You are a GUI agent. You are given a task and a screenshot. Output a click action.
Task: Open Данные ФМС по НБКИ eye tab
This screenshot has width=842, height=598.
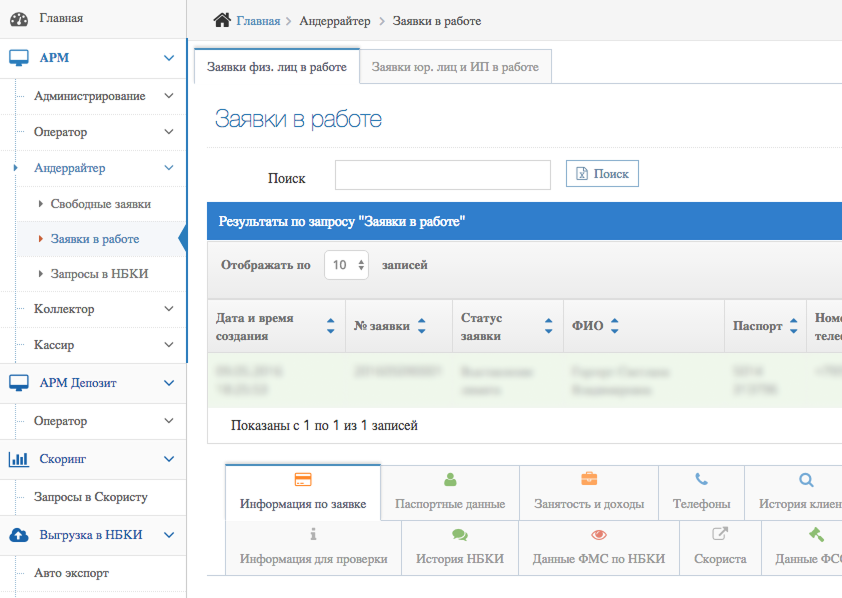pyautogui.click(x=598, y=547)
